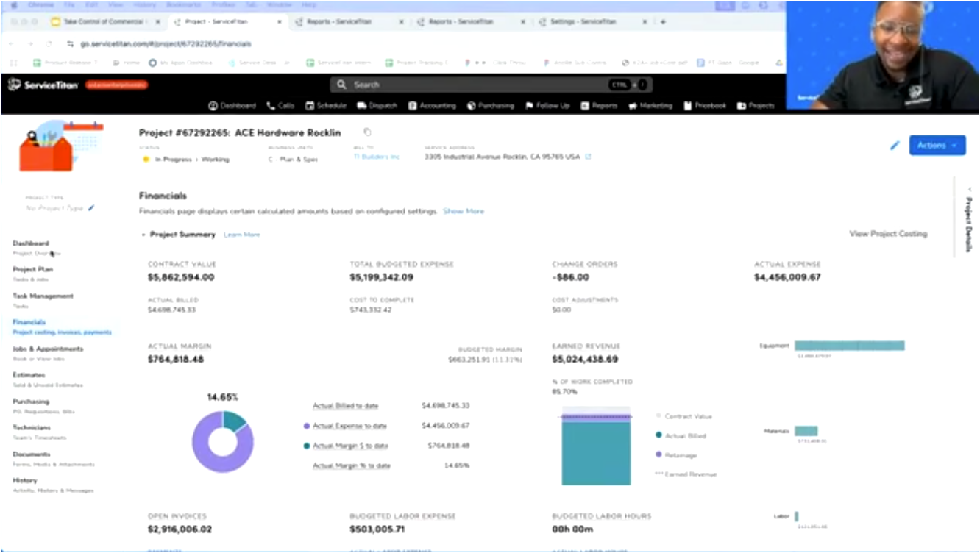Copy the project name using the copy icon

(366, 132)
